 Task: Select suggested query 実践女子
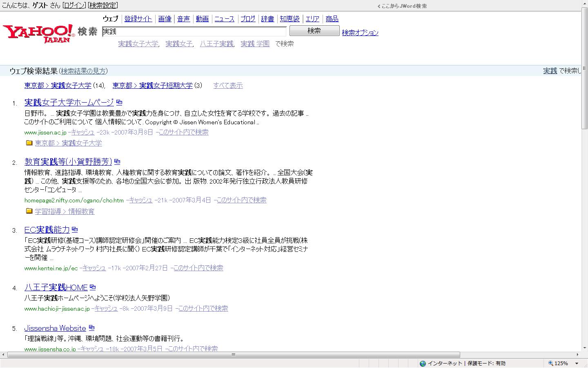tap(178, 44)
